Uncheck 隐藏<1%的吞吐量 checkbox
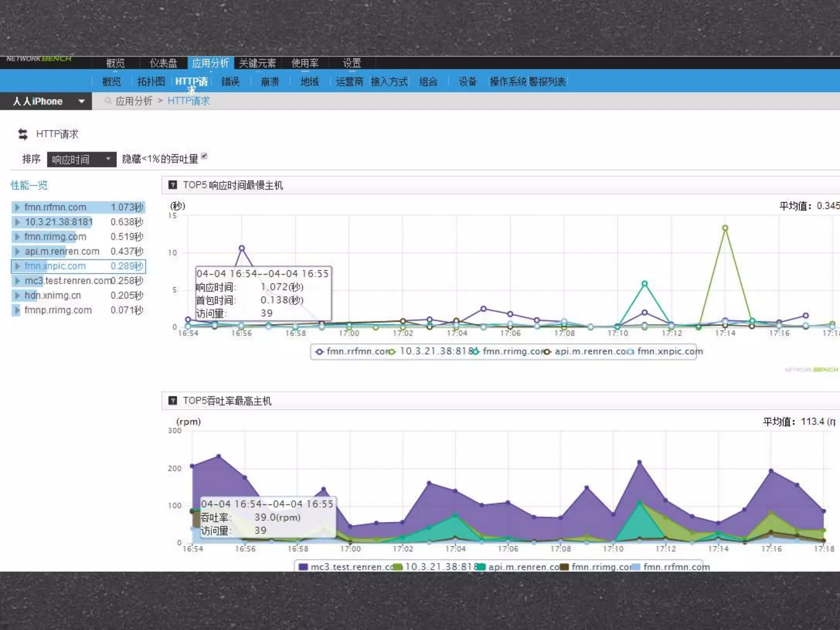This screenshot has width=840, height=630. click(204, 156)
